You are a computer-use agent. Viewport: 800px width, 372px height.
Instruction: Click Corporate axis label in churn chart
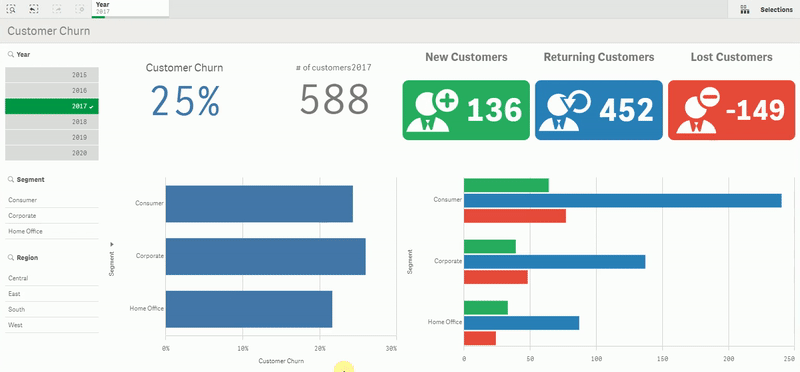coord(149,256)
